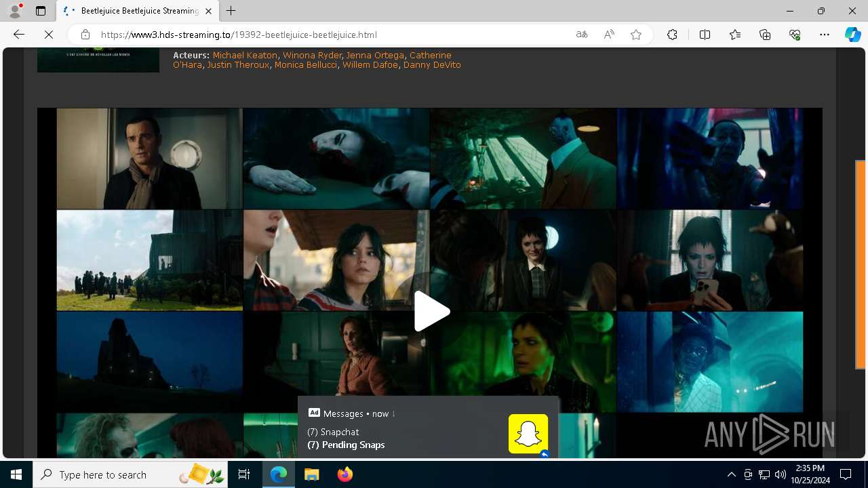868x488 pixels.
Task: Close the Beetlejuice Beetlejuice Streaming tab
Action: point(209,11)
